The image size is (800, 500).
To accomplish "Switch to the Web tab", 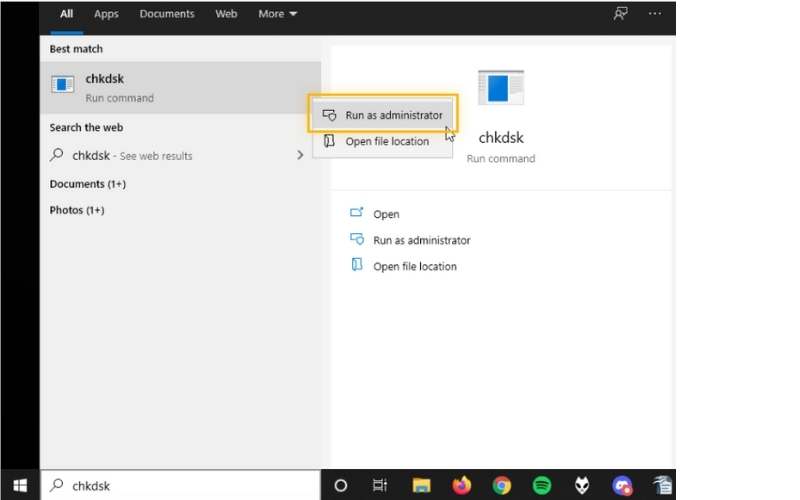I will [226, 14].
